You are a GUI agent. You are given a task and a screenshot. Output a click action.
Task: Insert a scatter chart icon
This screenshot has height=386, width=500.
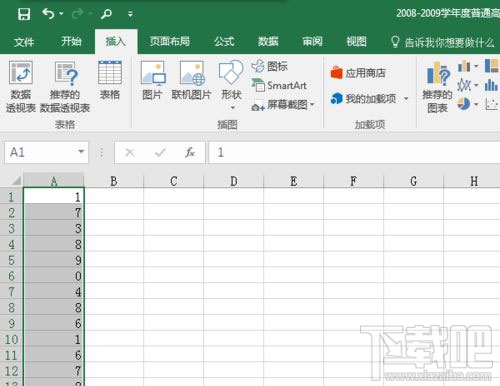click(x=491, y=104)
